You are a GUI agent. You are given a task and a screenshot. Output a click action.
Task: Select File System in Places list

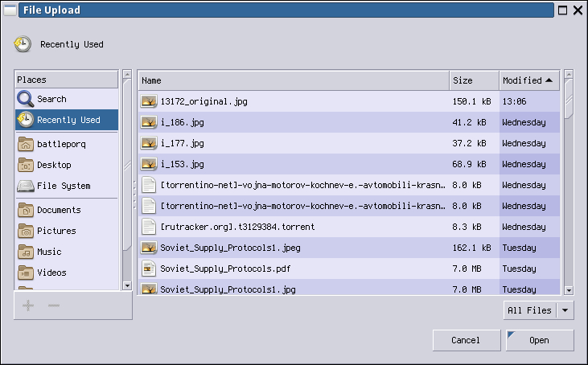[67, 186]
